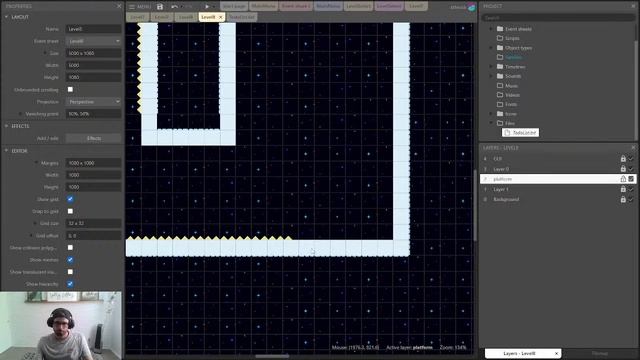Screen dimensions: 640x360
Task: Toggle visibility of GUI layer
Action: [631, 159]
